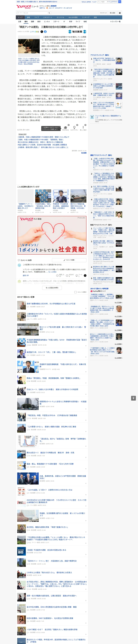Viewport: 138px width, 644px height.
Task: React with 新しい視点 exclamation icon
Action: coord(83,127)
